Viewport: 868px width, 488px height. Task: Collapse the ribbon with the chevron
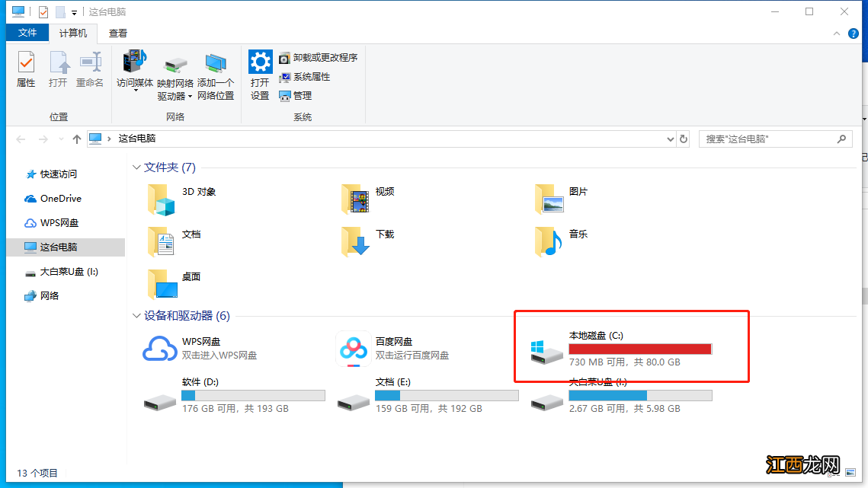837,33
